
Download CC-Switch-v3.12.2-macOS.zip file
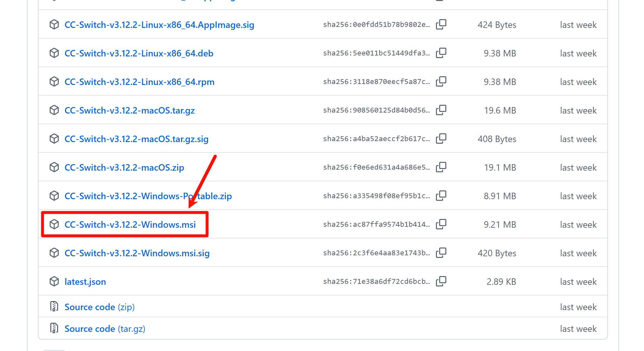pos(124,168)
